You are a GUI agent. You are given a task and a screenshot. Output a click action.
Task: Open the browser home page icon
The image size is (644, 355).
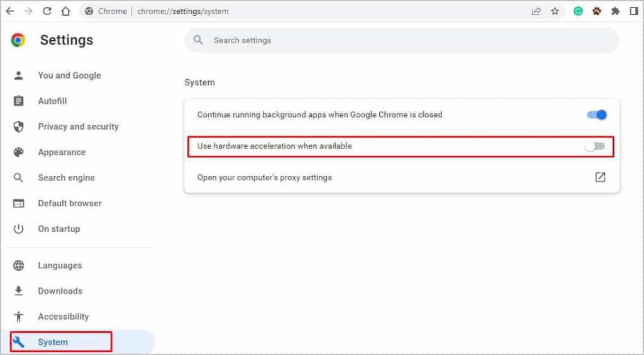65,11
